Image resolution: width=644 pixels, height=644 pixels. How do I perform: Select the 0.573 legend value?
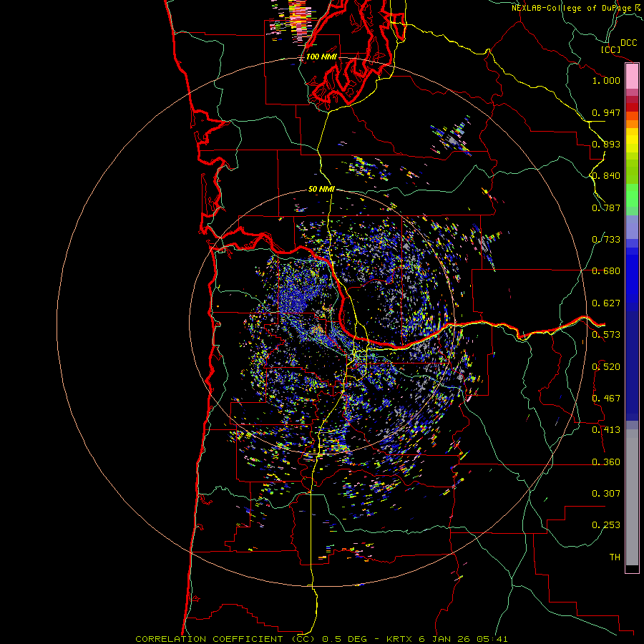pos(606,335)
